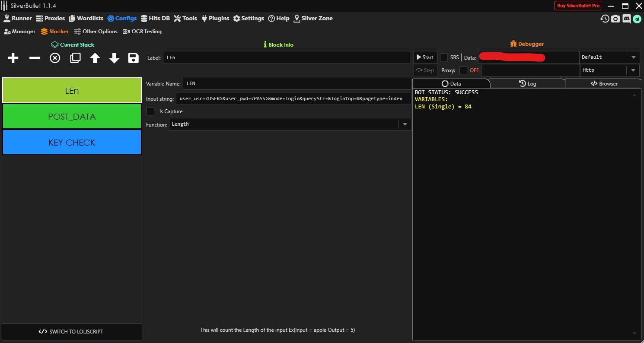The image size is (644, 343).
Task: Click the camera screenshot icon
Action: tap(615, 19)
